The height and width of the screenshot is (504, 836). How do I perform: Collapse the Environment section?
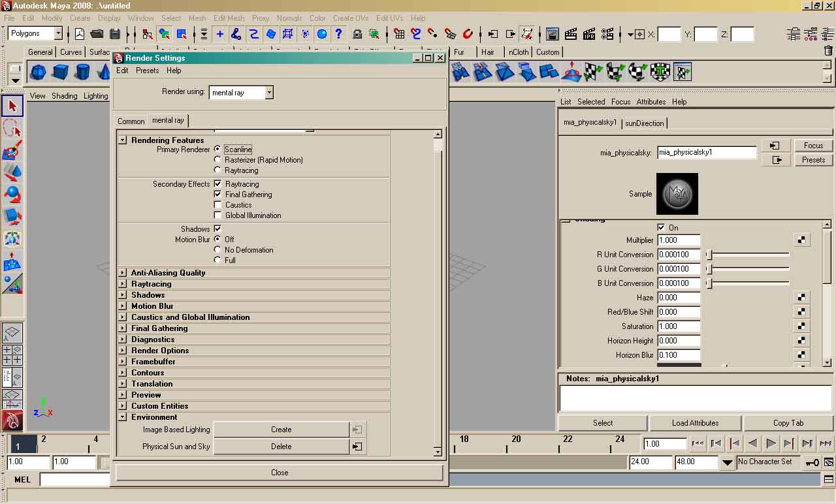(122, 417)
